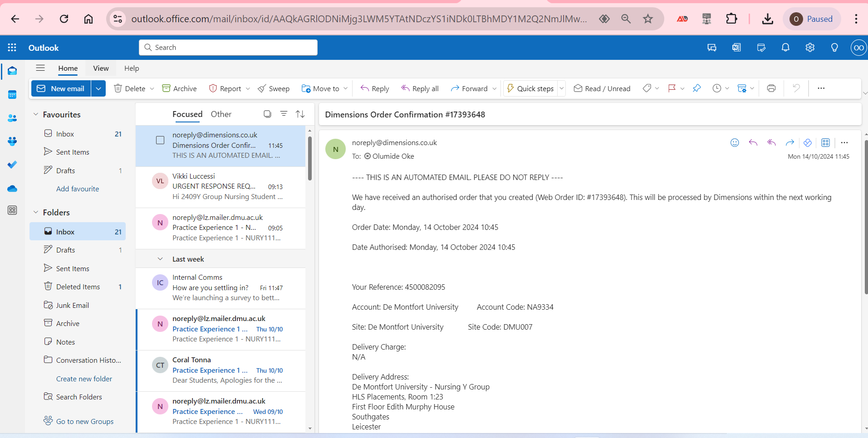
Task: Flag the message with flag icon
Action: point(672,88)
